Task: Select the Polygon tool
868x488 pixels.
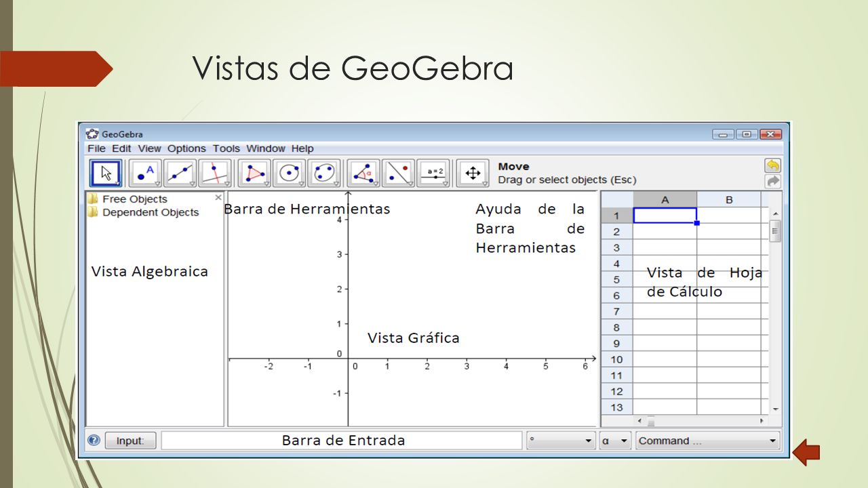Action: point(255,173)
